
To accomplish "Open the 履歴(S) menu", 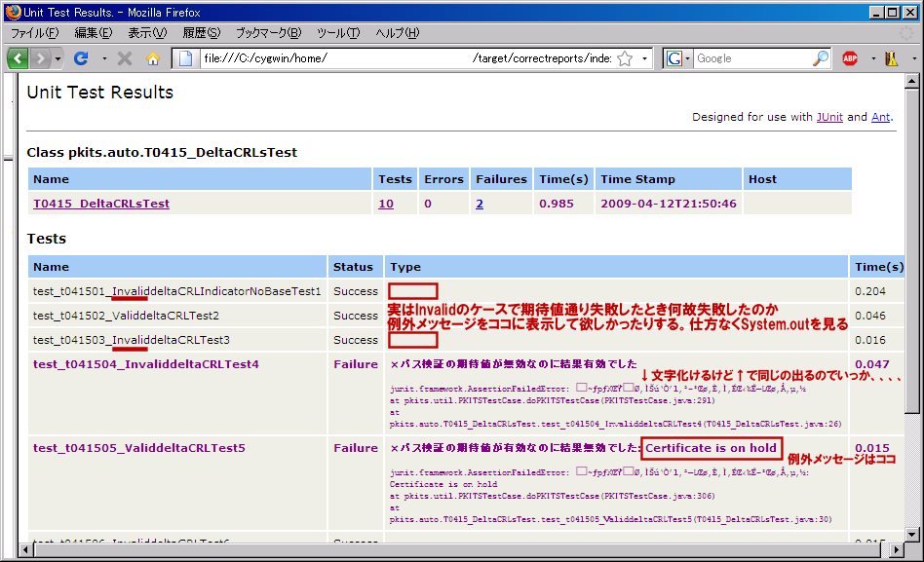I will [x=202, y=33].
